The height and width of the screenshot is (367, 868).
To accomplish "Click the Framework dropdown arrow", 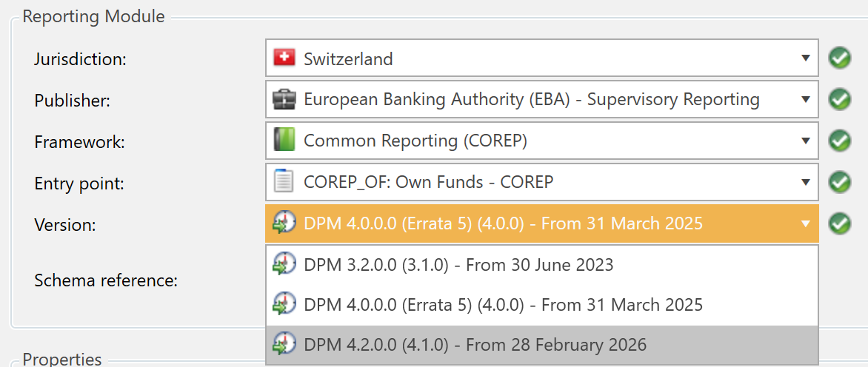I will tap(806, 141).
